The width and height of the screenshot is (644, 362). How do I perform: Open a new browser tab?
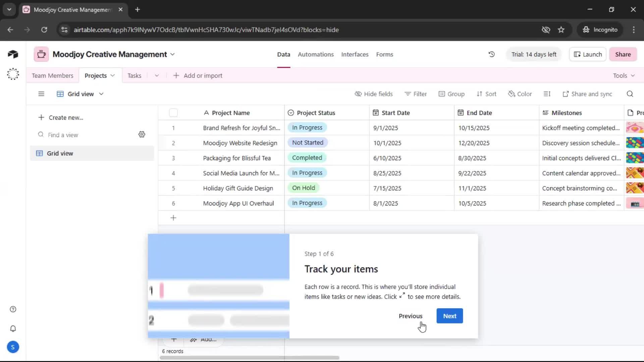138,10
